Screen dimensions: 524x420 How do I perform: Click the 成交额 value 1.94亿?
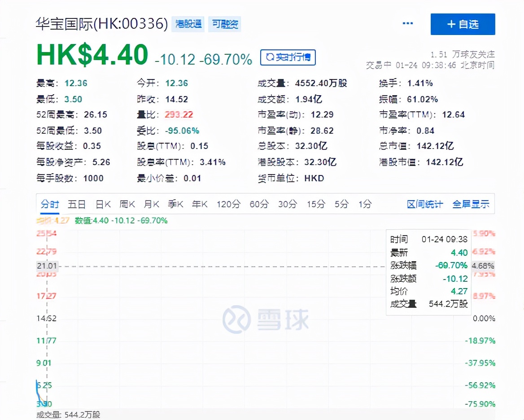click(309, 99)
